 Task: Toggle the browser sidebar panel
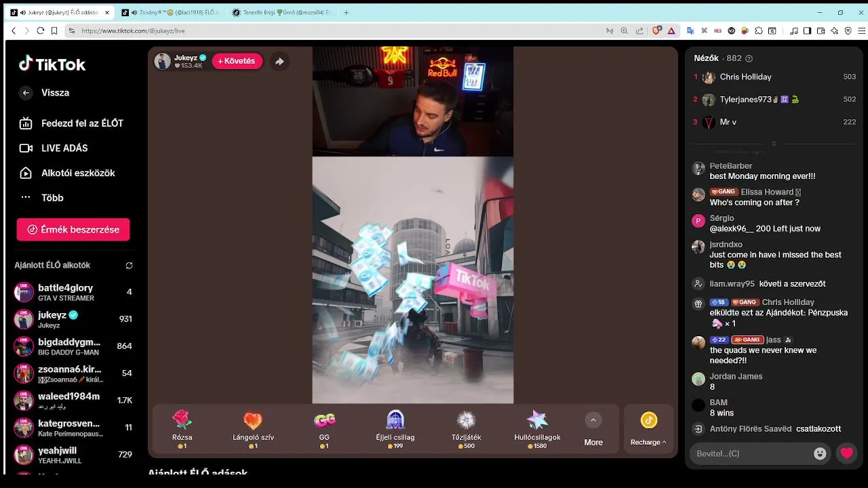tap(807, 30)
